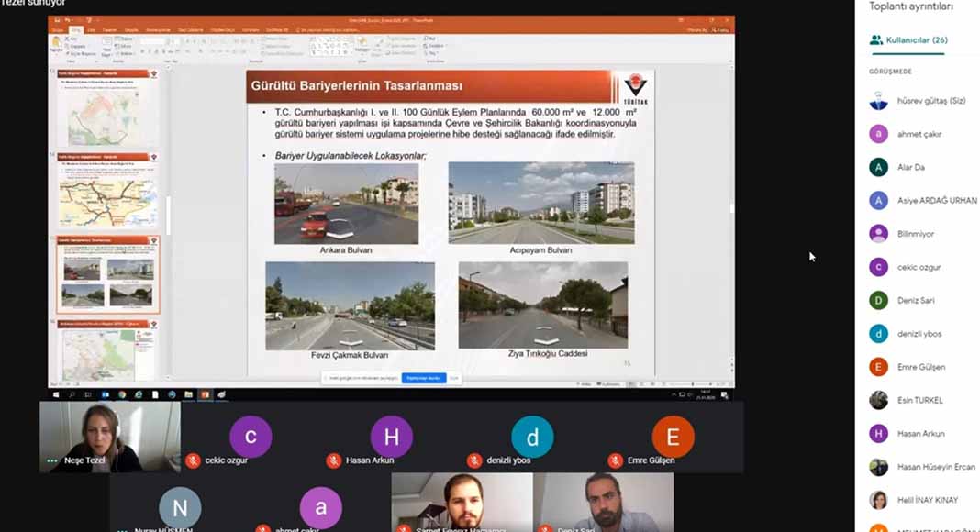Switch to Kullanıcılar (26) tab
980x532 pixels.
(908, 40)
